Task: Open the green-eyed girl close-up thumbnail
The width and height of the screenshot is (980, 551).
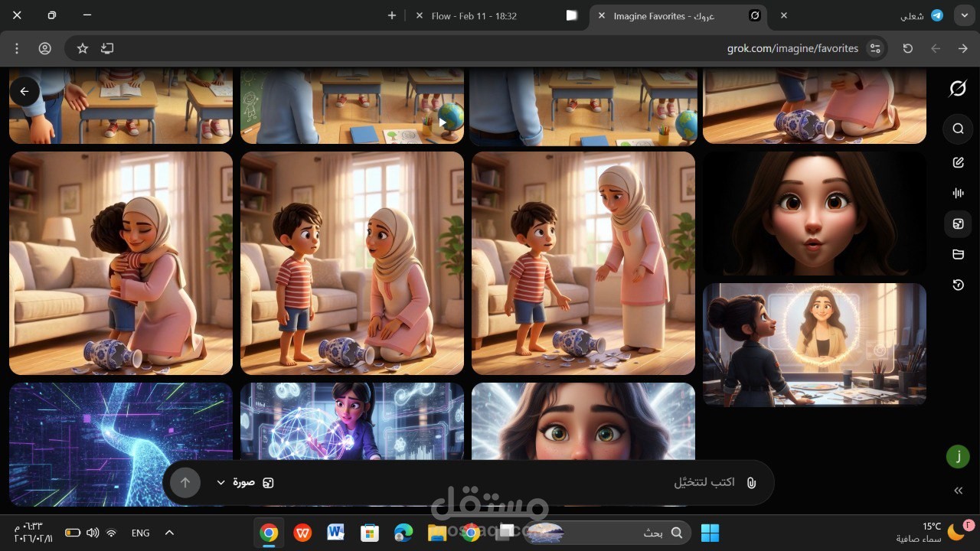Action: pyautogui.click(x=583, y=422)
